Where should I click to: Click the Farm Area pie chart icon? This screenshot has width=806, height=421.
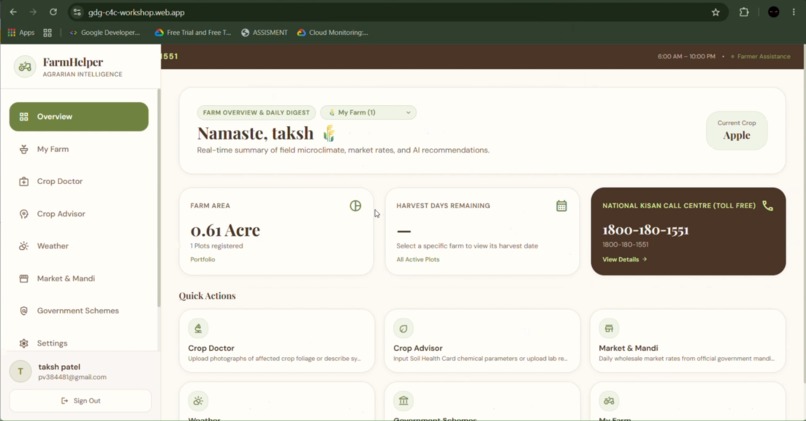click(355, 206)
